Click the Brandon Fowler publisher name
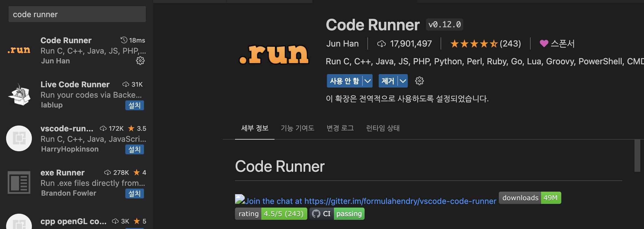 [69, 193]
